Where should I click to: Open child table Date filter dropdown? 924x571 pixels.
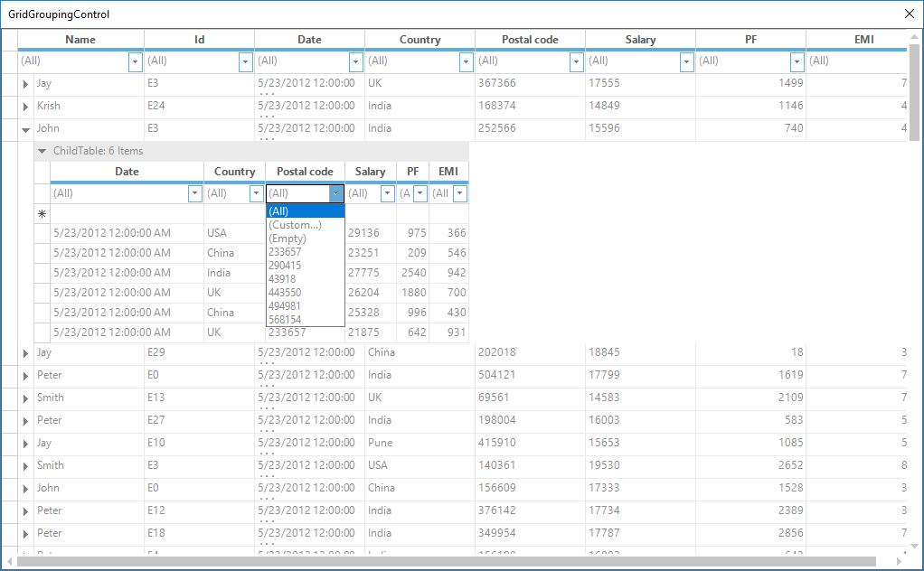click(x=195, y=193)
